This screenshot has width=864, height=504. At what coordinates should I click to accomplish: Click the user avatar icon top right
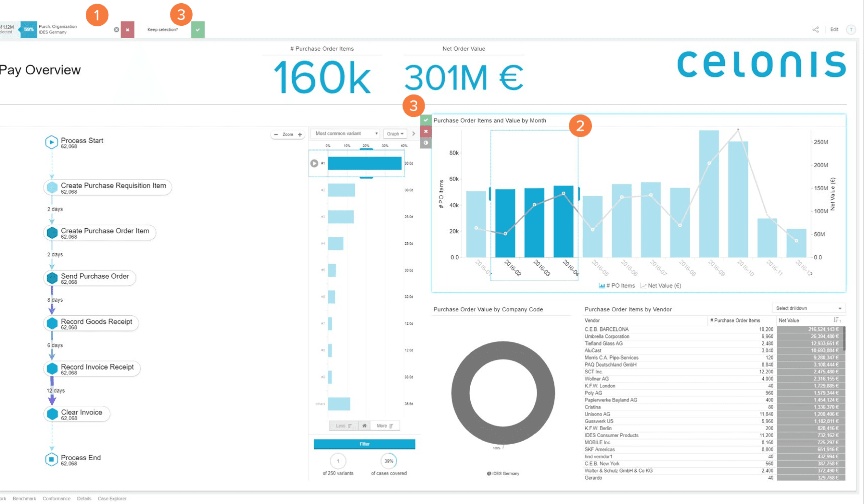pos(851,30)
